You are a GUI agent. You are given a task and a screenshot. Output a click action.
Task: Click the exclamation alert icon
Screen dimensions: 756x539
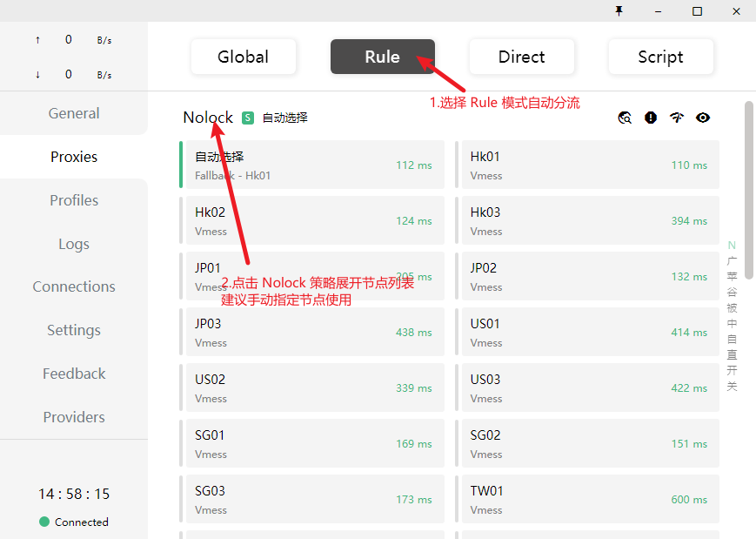[651, 118]
